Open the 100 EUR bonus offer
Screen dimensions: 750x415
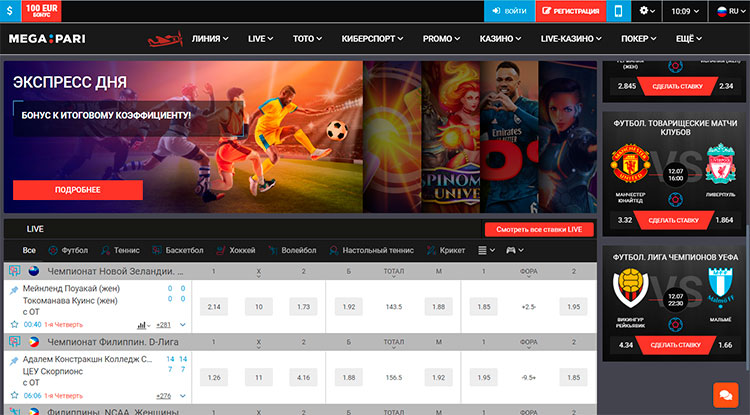pyautogui.click(x=41, y=11)
